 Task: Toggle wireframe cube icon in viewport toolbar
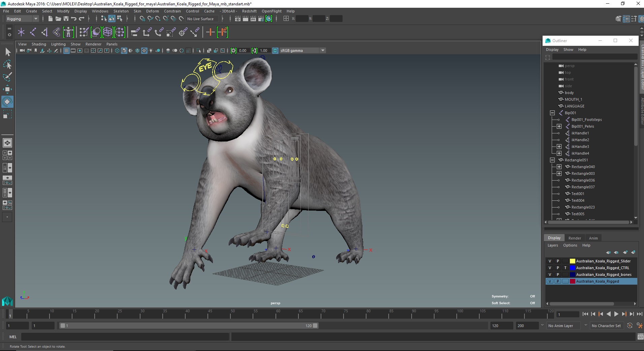point(117,51)
